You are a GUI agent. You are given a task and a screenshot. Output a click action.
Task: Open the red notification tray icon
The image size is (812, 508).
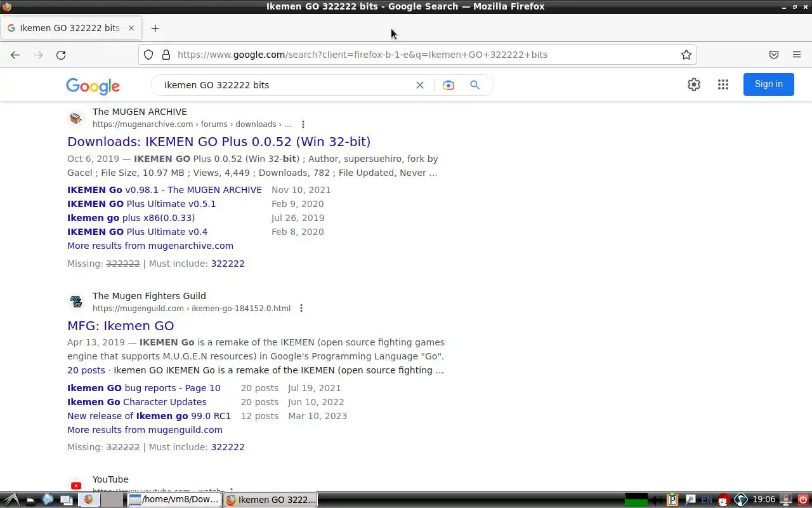723,500
